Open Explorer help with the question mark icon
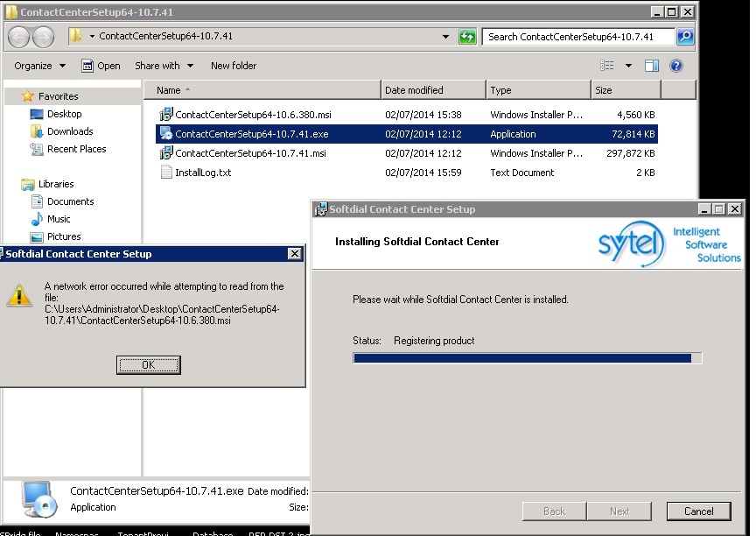 tap(676, 66)
